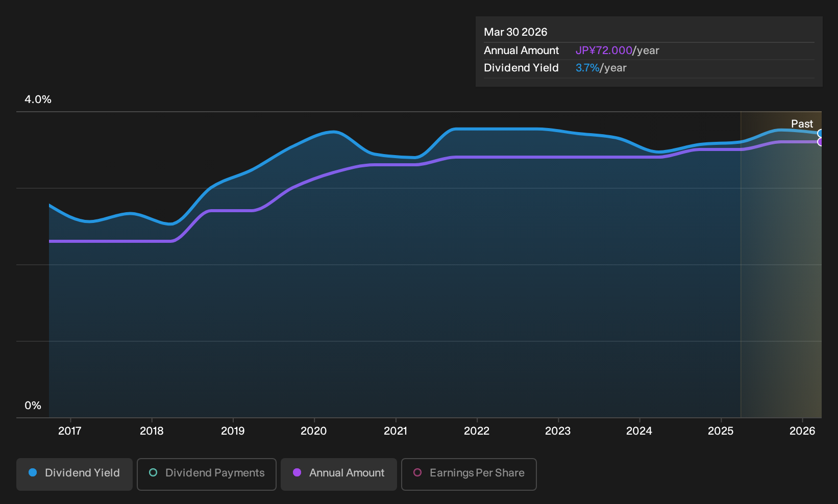This screenshot has height=504, width=838.
Task: Click the purple Annual Amount legend dot
Action: pos(297,472)
